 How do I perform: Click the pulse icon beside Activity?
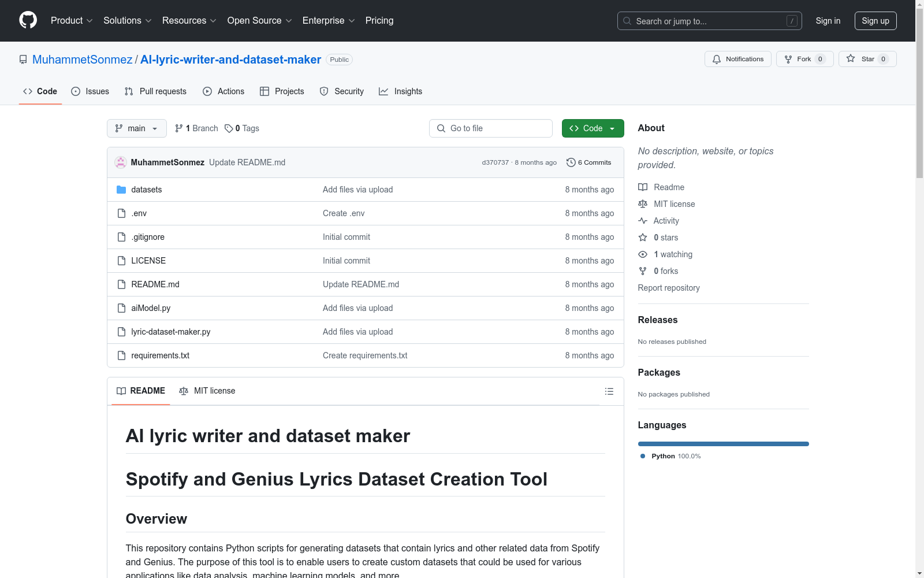(643, 221)
